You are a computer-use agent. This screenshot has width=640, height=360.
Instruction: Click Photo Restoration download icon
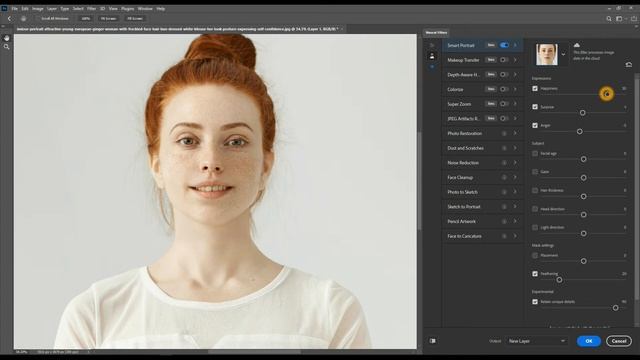click(504, 133)
